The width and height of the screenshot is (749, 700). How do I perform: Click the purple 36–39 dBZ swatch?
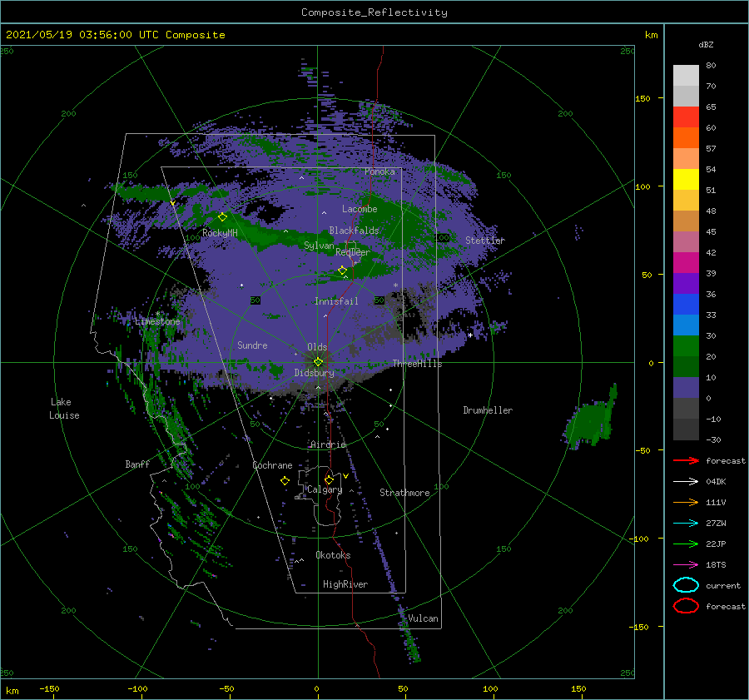click(x=686, y=284)
